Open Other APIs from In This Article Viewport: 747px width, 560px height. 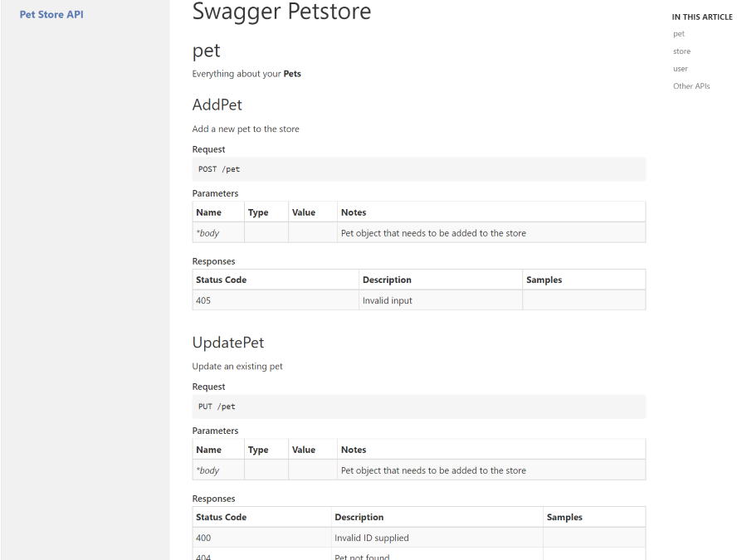(691, 86)
